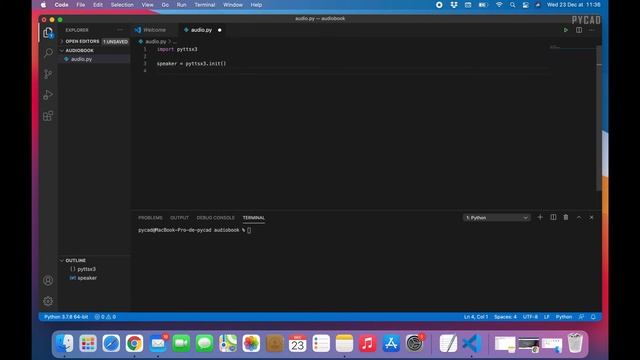640x360 pixels.
Task: Collapse the AUDIOBOOK folder section
Action: (x=78, y=51)
